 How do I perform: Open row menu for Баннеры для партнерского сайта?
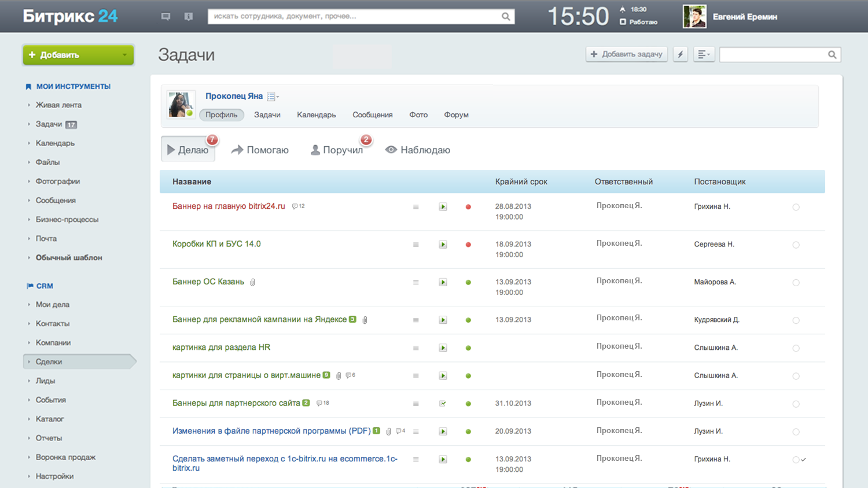pos(415,404)
